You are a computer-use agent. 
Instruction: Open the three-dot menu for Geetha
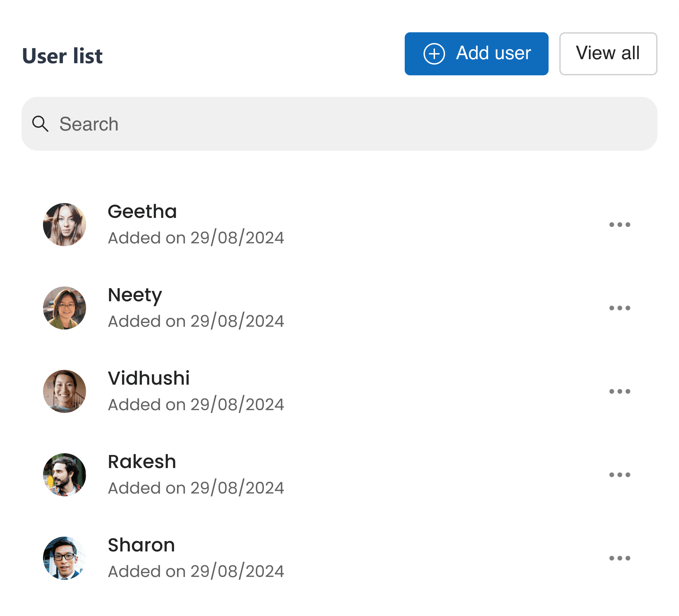tap(620, 224)
